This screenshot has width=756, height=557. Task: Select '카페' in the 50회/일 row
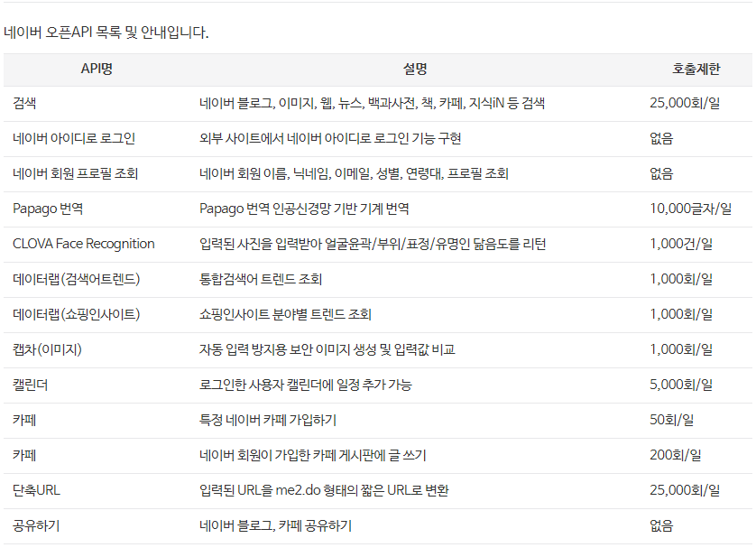tap(24, 421)
